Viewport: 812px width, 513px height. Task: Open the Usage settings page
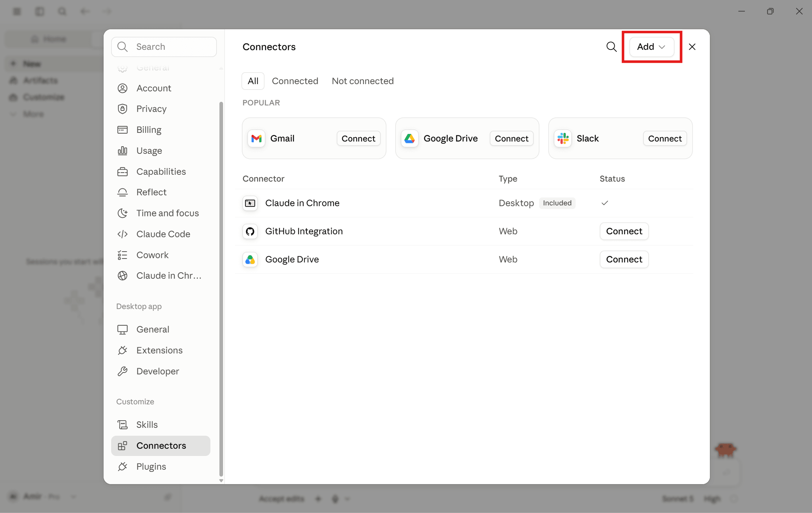click(161, 151)
